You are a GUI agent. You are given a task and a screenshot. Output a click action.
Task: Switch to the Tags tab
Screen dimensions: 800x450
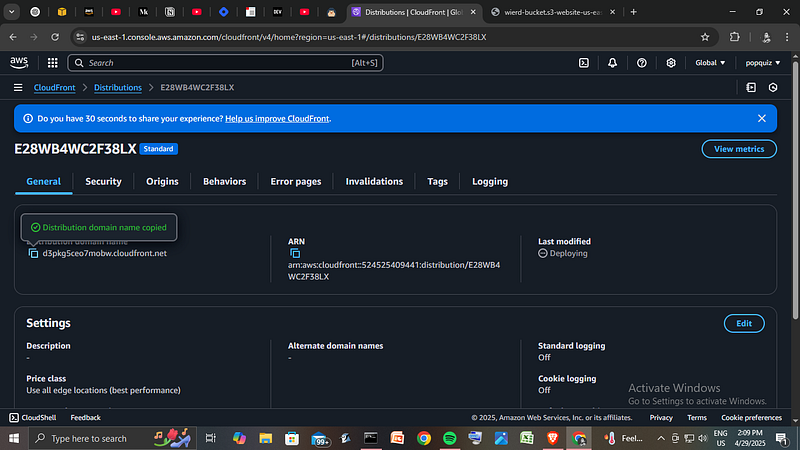(437, 182)
